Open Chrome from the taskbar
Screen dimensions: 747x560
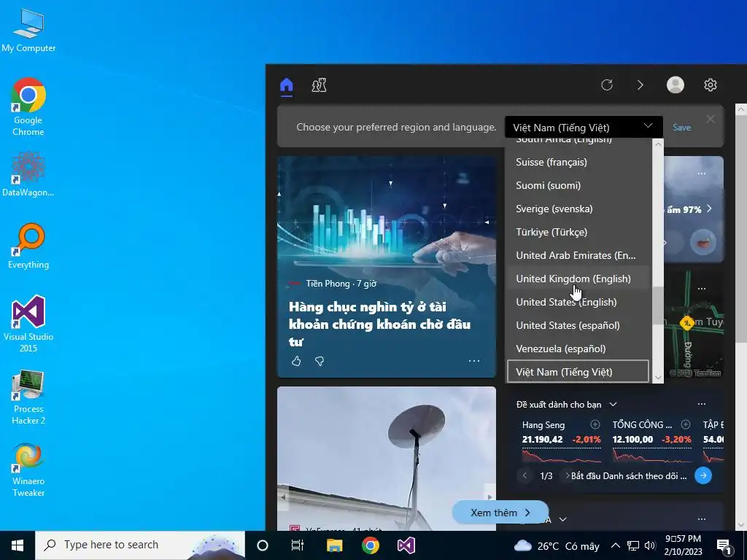pos(370,545)
